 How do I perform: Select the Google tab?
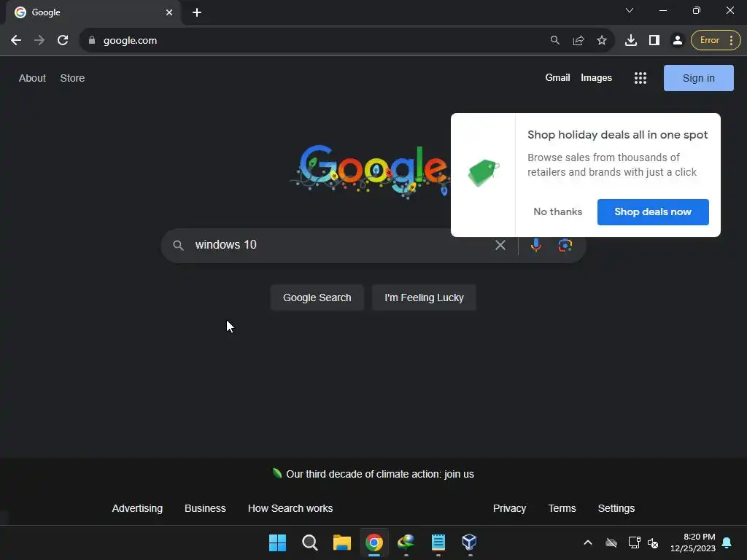coord(93,12)
